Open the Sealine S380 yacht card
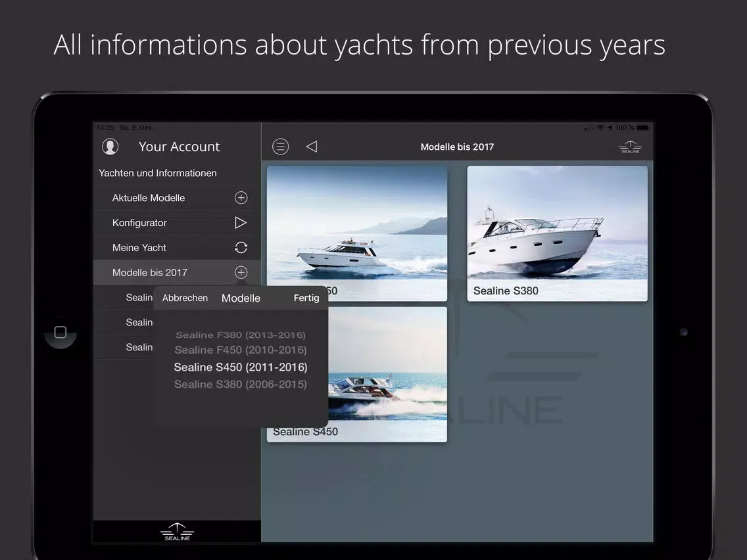Image resolution: width=747 pixels, height=560 pixels. point(558,233)
